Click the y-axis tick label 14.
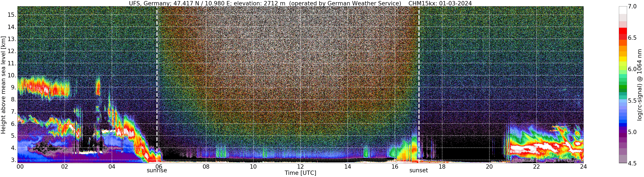 click(x=12, y=27)
